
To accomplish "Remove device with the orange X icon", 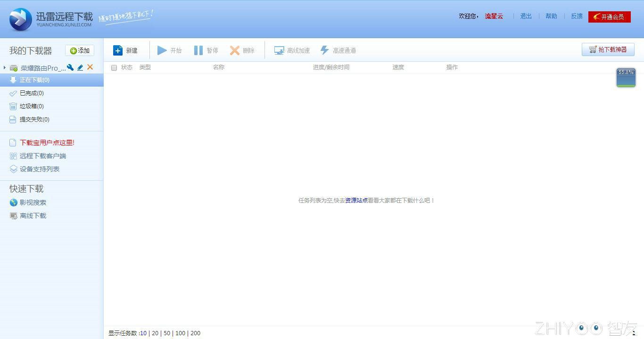I will click(90, 67).
